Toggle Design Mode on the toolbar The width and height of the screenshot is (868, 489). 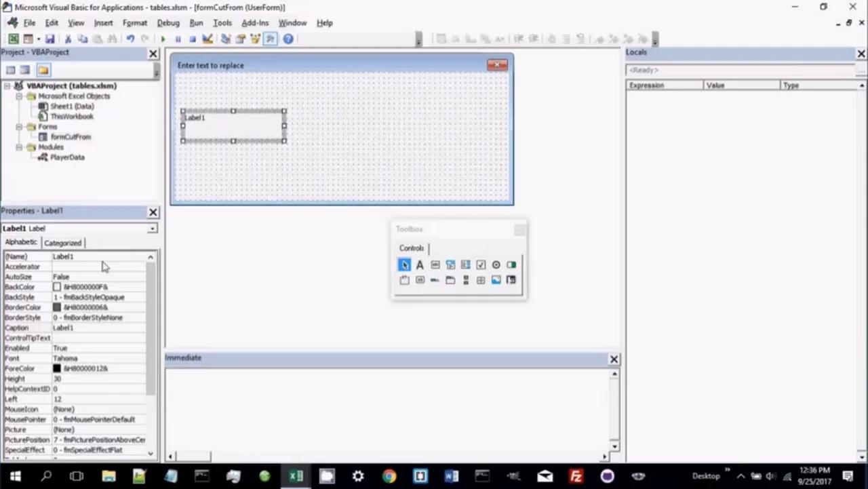pyautogui.click(x=208, y=39)
